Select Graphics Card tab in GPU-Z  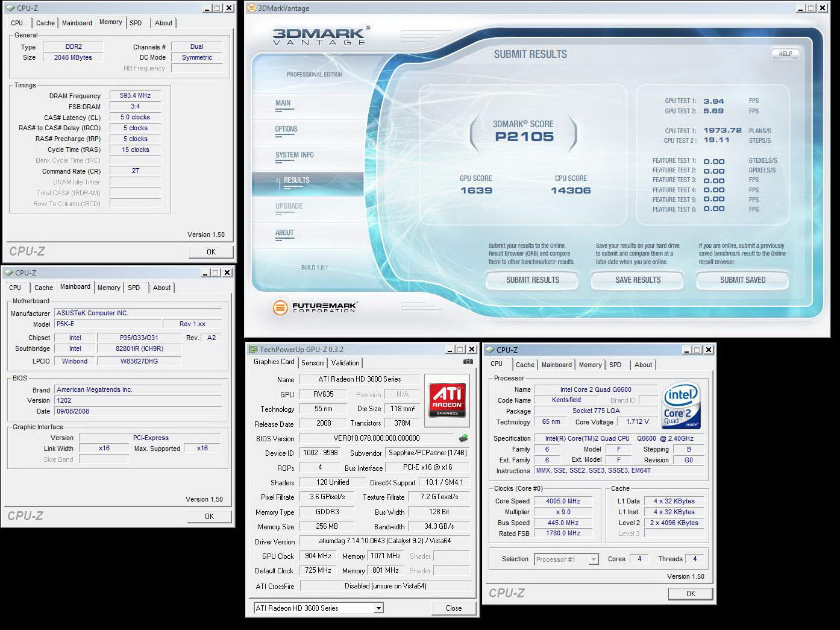274,362
